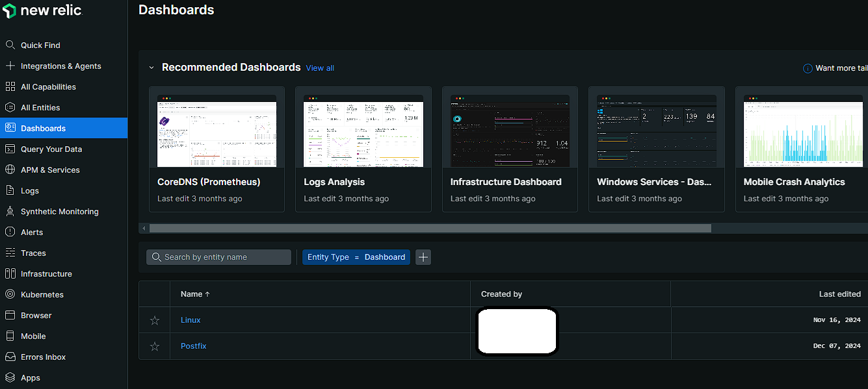The height and width of the screenshot is (389, 868).
Task: Click the Browser icon
Action: coord(10,315)
